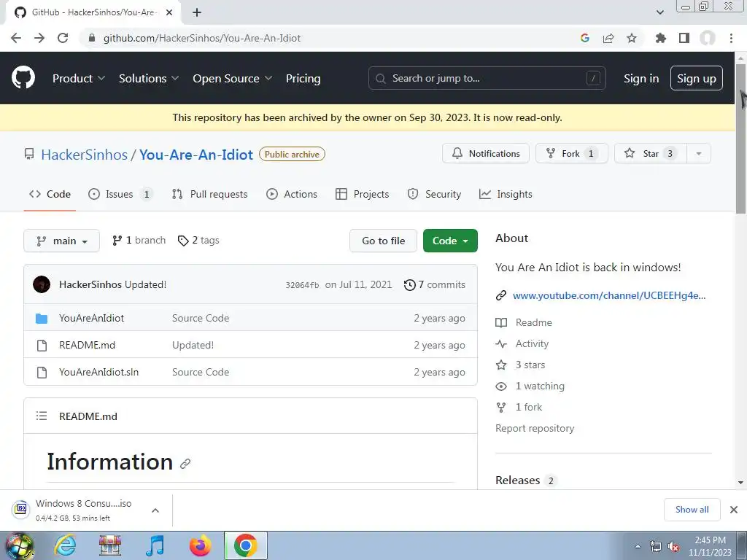This screenshot has width=747, height=560.
Task: Expand the download item options chevron
Action: click(155, 510)
